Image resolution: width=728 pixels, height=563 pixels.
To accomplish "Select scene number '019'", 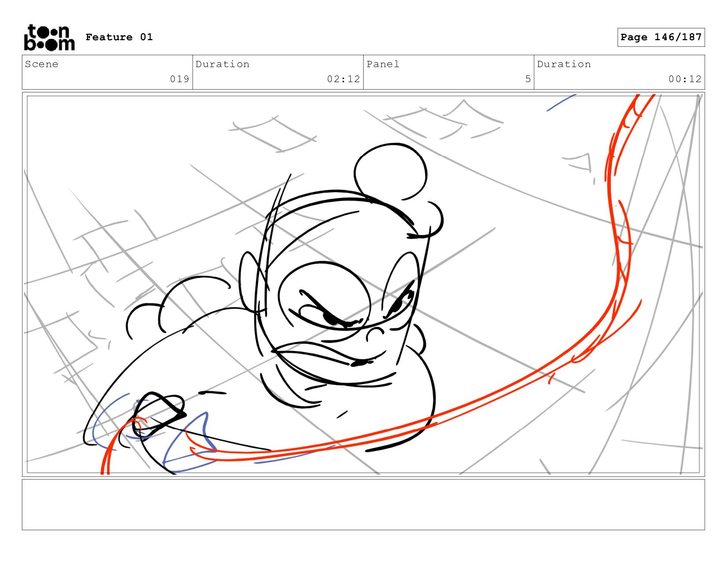I will (180, 79).
